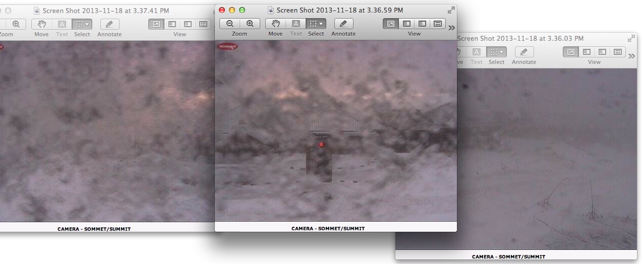This screenshot has height=264, width=644.
Task: Open Select tool dropdown in 3.36.59 PM window
Action: coord(316,24)
